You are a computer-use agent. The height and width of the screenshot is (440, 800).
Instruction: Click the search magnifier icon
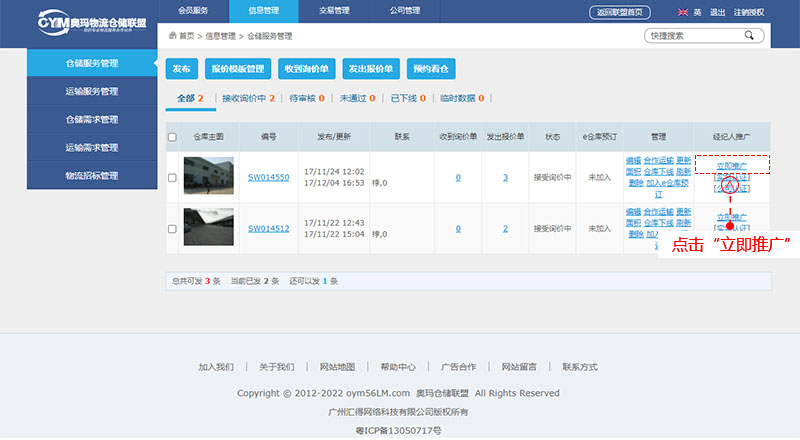pos(748,35)
